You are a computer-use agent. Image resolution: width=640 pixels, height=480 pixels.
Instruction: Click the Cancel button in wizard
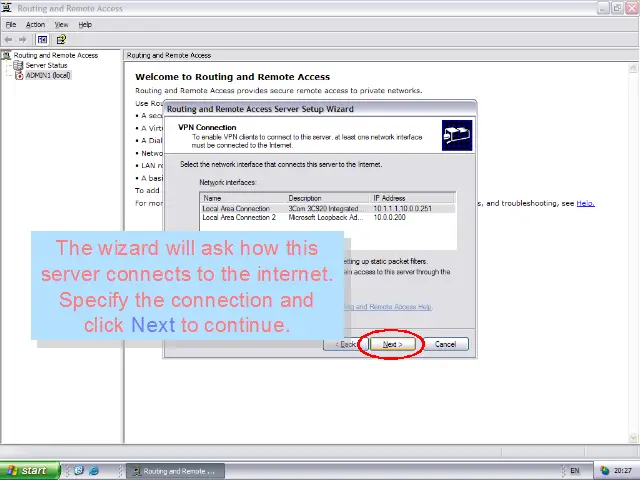pos(445,344)
